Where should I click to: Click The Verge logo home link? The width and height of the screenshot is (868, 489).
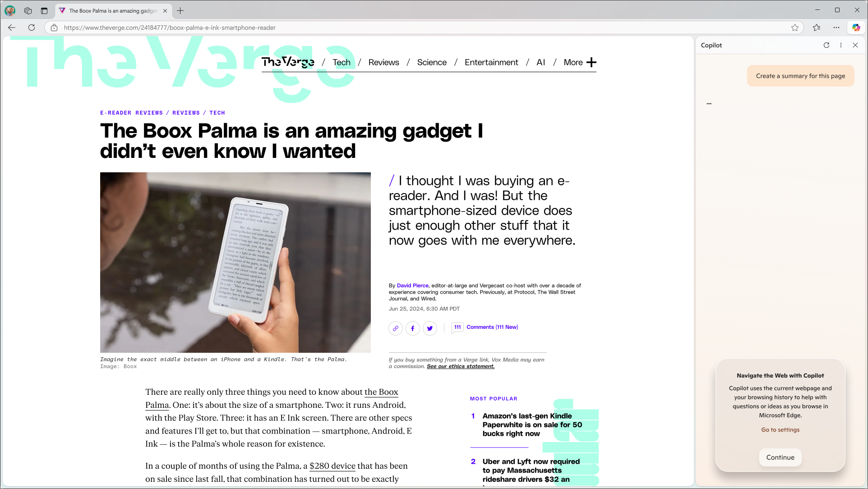(x=288, y=62)
